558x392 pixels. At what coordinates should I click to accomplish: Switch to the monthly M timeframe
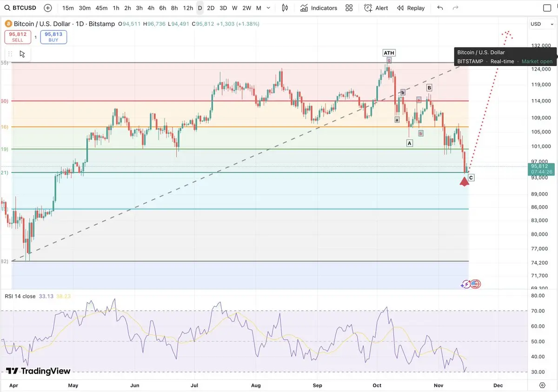[259, 8]
